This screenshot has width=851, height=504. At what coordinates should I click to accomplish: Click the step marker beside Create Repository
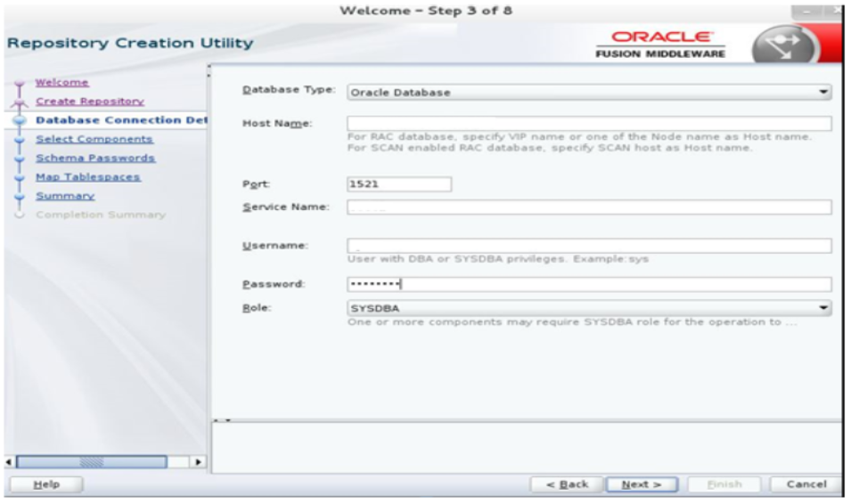(x=20, y=103)
